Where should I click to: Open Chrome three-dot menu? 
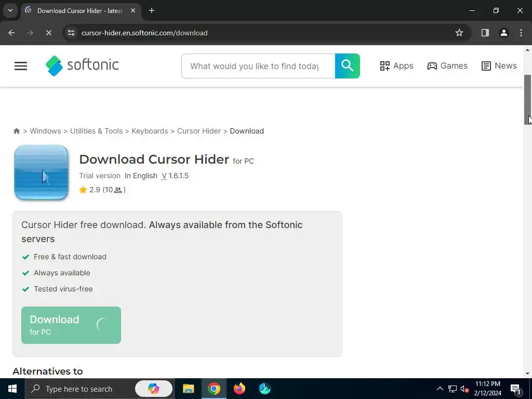coord(521,33)
